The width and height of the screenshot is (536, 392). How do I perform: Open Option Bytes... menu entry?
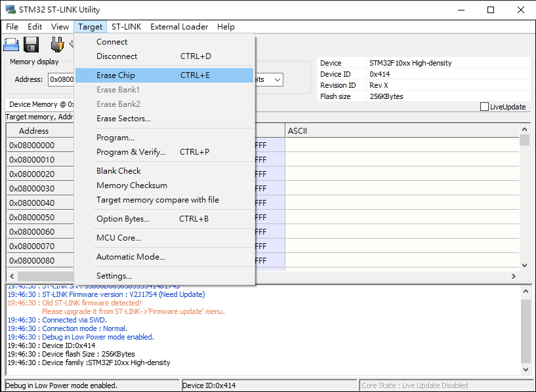(165, 219)
